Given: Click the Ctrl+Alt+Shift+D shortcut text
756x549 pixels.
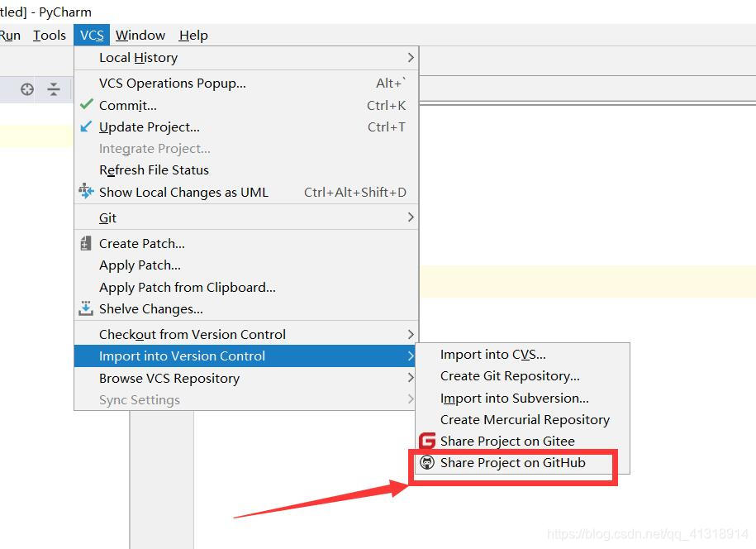Looking at the screenshot, I should [x=354, y=192].
